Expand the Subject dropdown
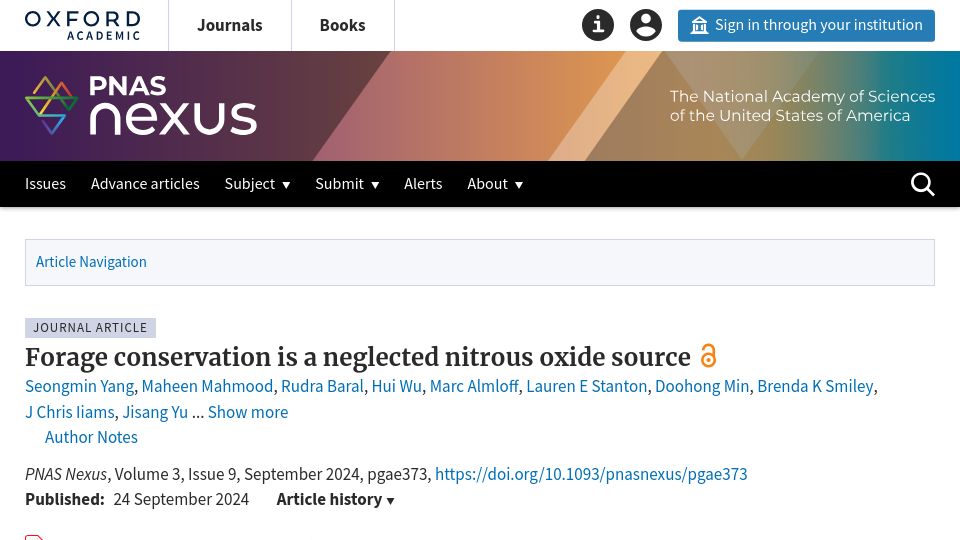Screen dimensions: 960x540 pos(257,184)
